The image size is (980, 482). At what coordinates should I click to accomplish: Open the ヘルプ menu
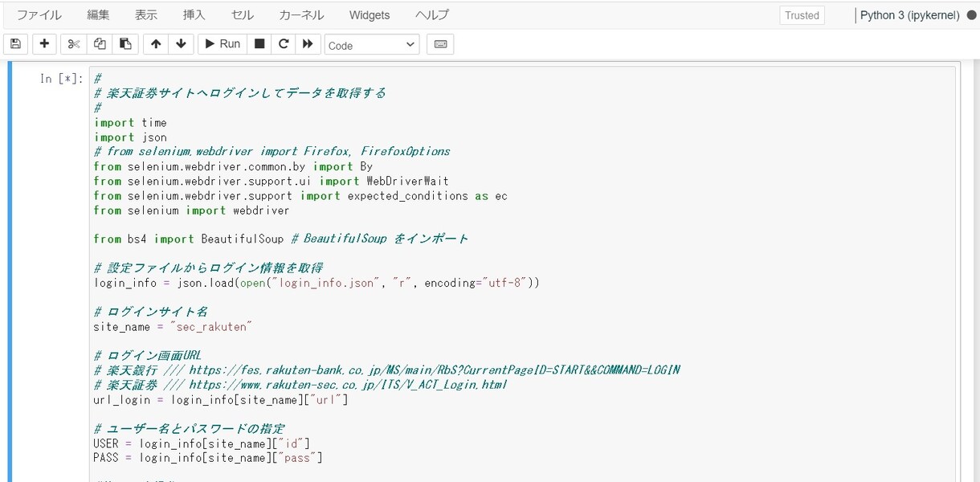click(x=432, y=15)
